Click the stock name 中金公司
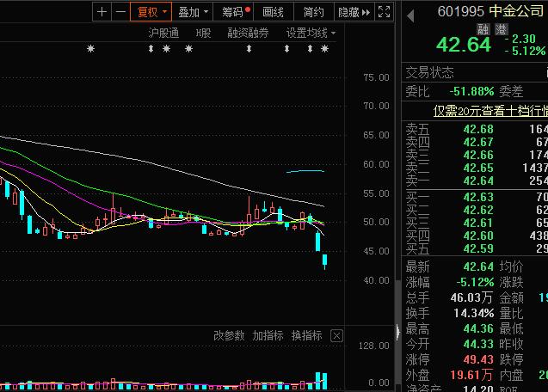The height and width of the screenshot is (392, 548). [516, 11]
